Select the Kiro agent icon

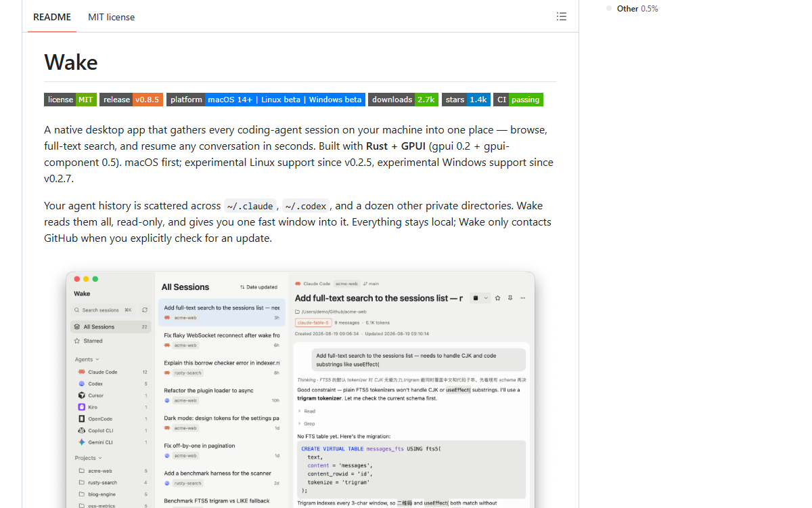pos(81,407)
